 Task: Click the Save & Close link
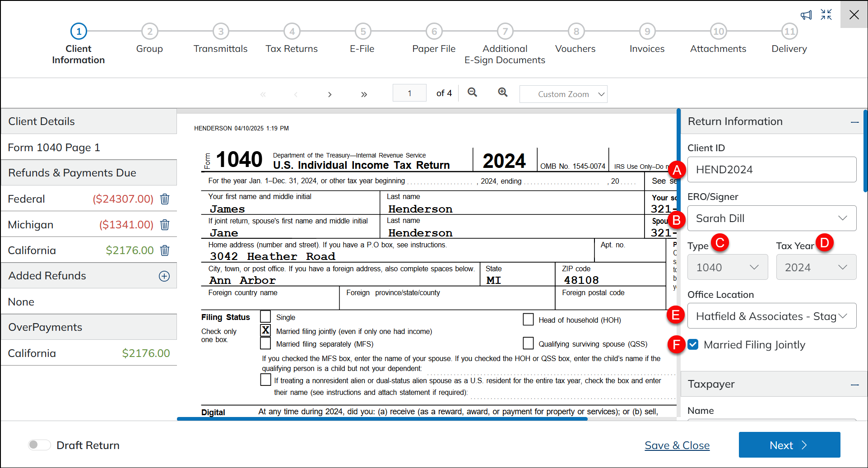[677, 445]
